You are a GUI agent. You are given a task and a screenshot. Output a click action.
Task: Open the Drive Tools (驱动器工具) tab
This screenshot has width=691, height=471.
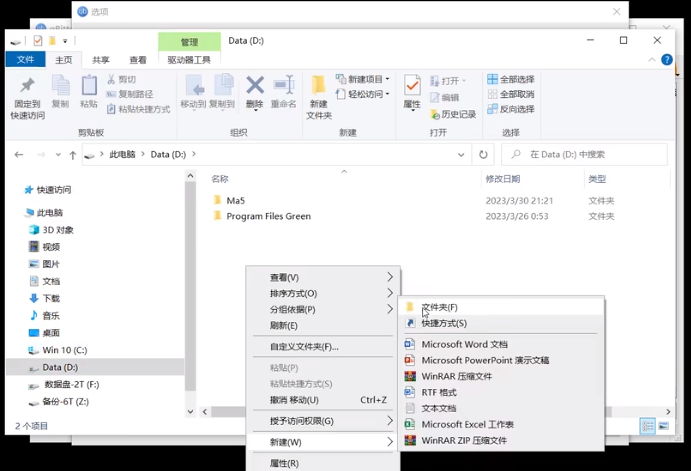[x=189, y=60]
